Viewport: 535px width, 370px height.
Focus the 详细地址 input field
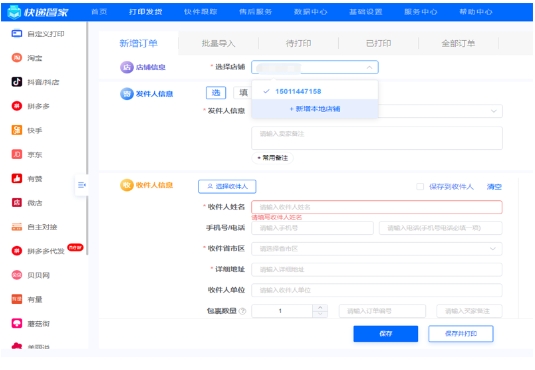click(x=377, y=269)
